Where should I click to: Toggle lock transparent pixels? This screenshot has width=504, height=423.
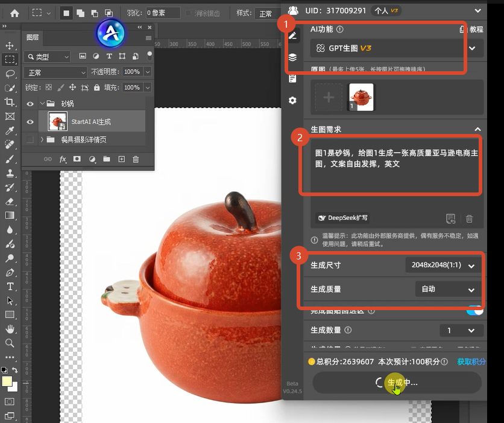click(49, 87)
